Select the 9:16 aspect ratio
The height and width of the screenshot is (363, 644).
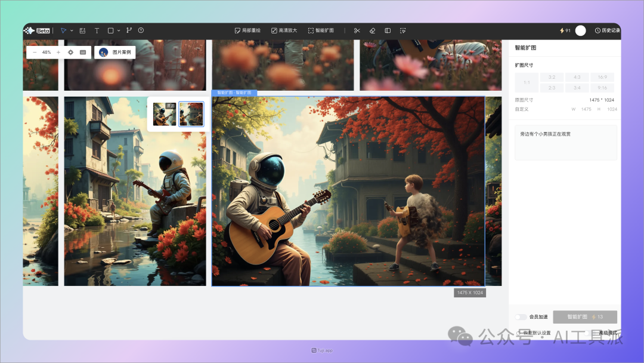click(x=602, y=88)
